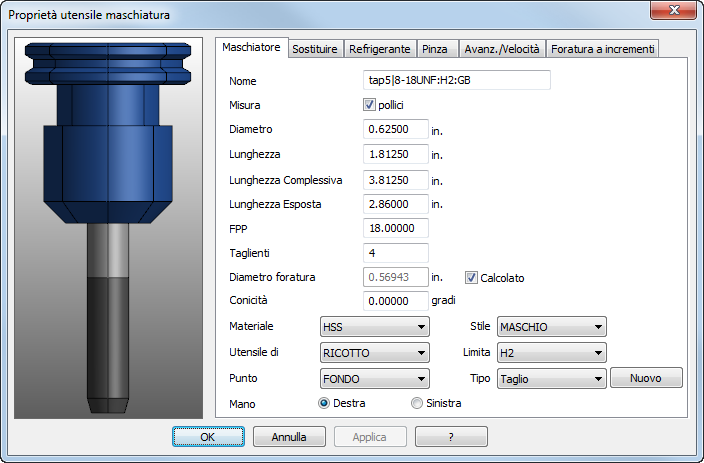704x463 pixels.
Task: Select the Sinistra radio button
Action: pos(417,403)
